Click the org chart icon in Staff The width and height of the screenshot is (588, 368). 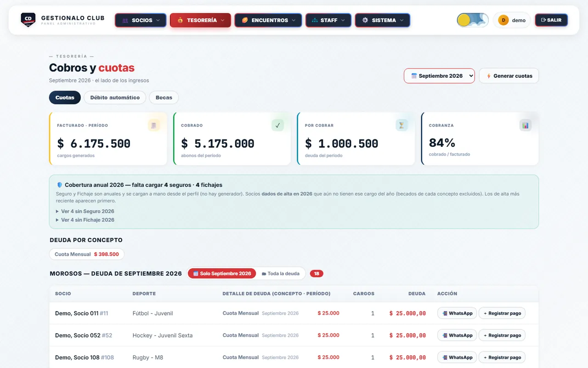[315, 20]
